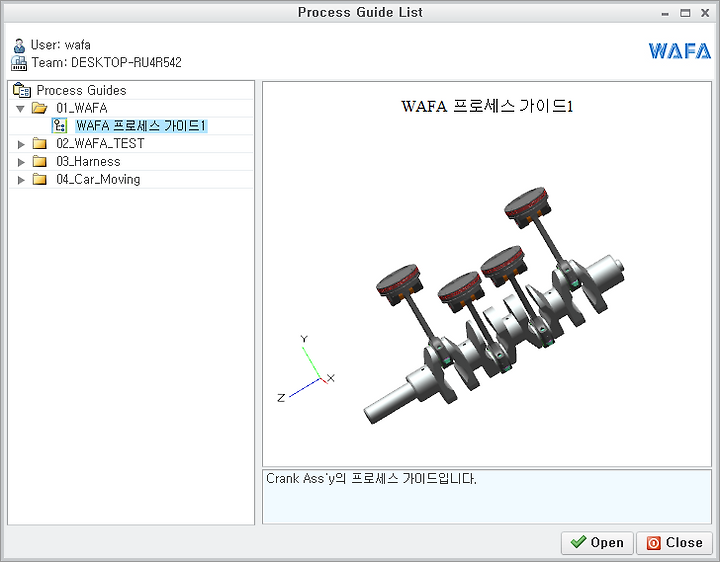Click the Process Guides root label

coord(81,90)
